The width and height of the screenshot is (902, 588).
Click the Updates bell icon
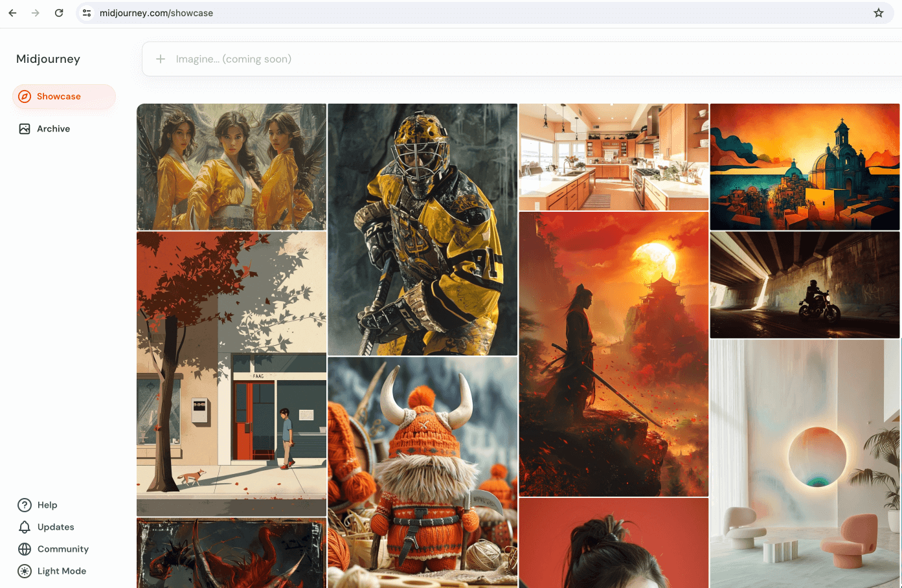click(25, 527)
